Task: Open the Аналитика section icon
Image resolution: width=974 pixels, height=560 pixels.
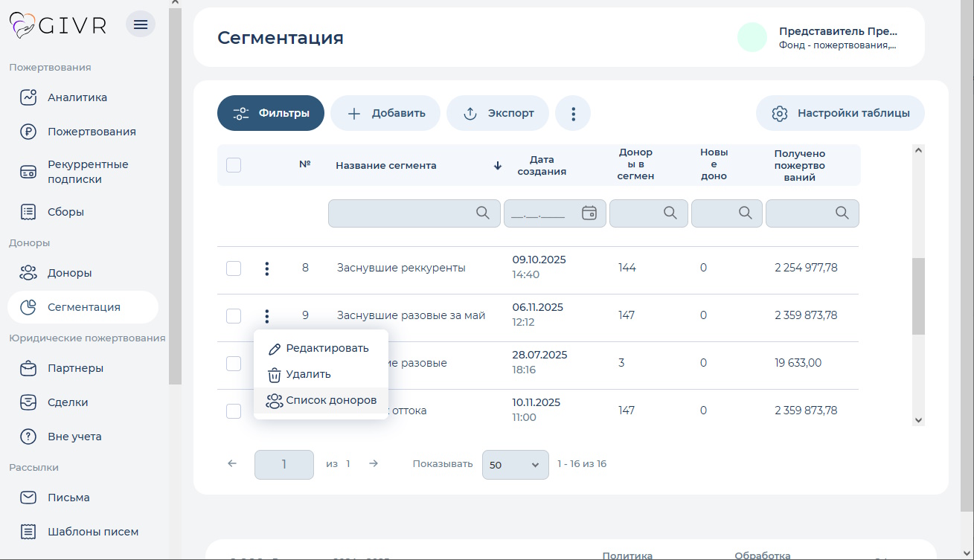Action: coord(28,97)
